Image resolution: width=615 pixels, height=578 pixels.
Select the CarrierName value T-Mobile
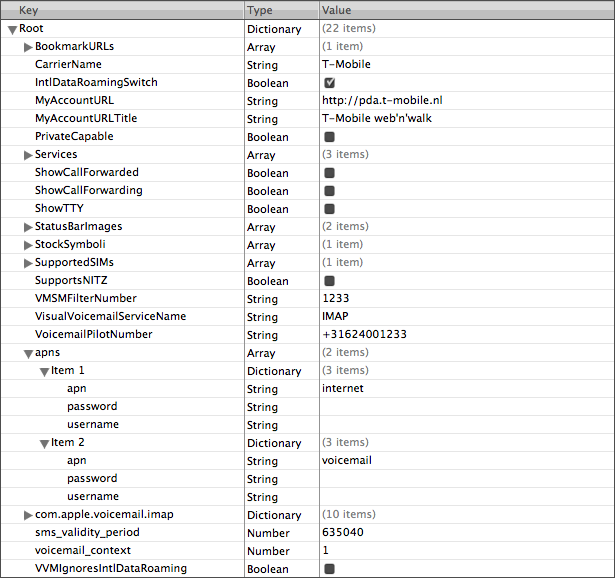346,64
